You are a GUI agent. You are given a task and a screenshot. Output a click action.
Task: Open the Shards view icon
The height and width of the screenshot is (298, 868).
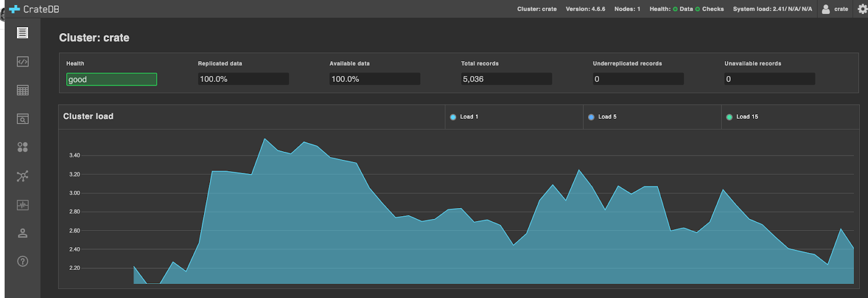pos(22,147)
